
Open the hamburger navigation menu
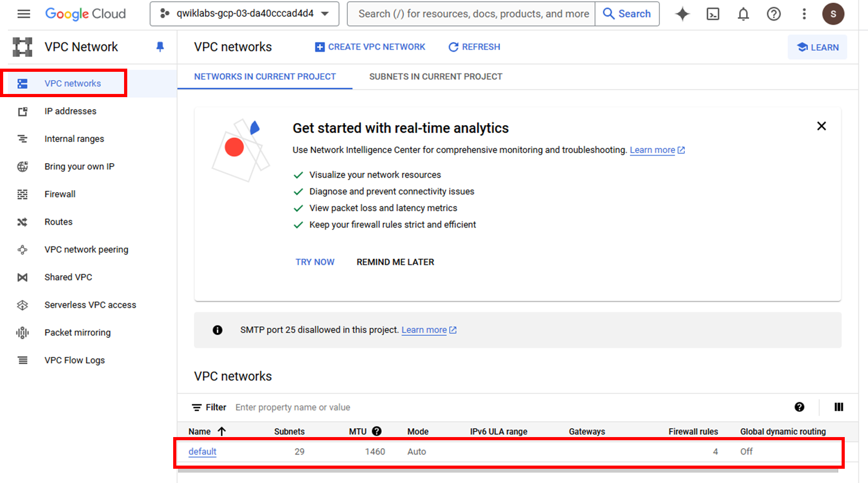(24, 14)
